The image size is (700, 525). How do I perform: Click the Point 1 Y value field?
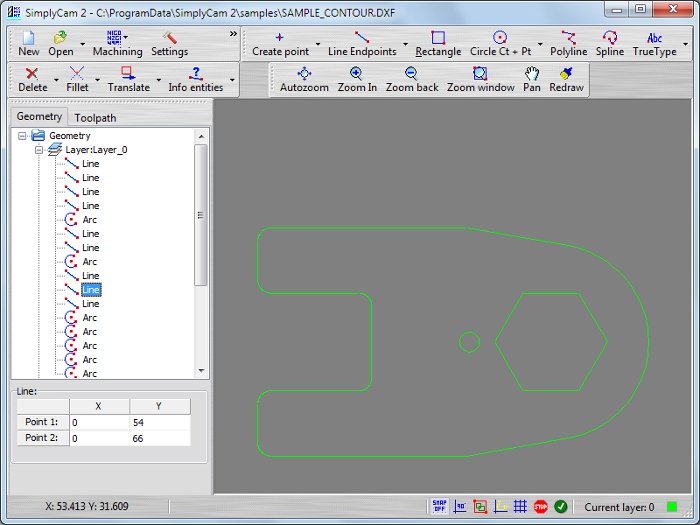pyautogui.click(x=159, y=423)
